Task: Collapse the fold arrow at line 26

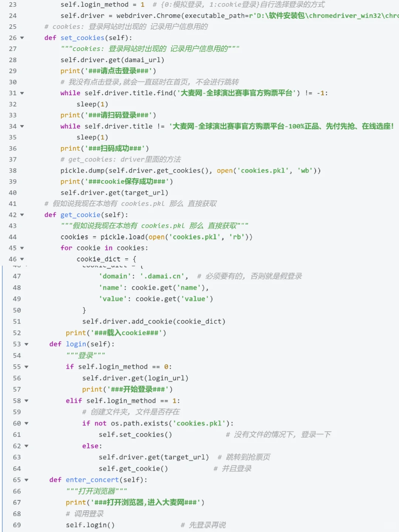Action: pos(22,38)
